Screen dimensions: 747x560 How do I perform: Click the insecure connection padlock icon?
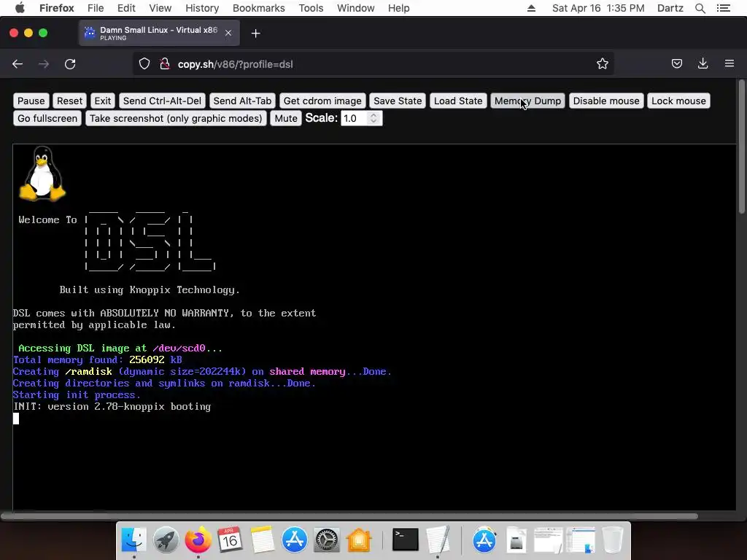165,64
